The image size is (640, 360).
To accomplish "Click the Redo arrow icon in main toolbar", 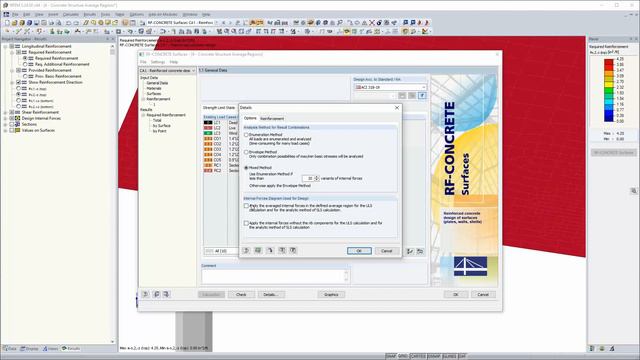I will [x=76, y=23].
